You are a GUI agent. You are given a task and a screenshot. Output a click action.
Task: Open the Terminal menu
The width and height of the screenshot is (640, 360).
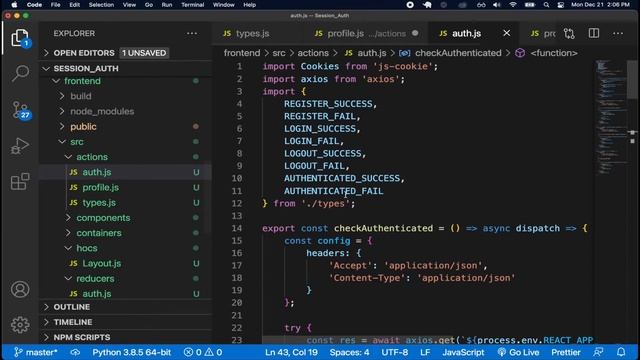coord(193,5)
